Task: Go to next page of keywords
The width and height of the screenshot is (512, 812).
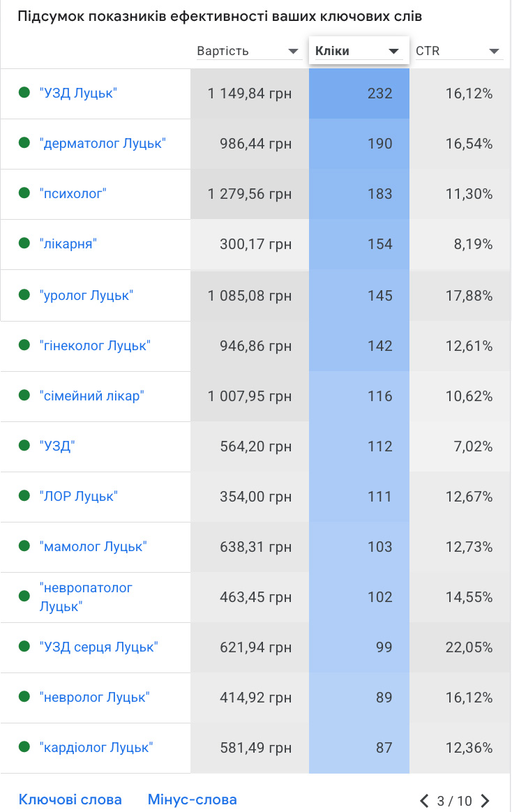Action: (x=485, y=801)
